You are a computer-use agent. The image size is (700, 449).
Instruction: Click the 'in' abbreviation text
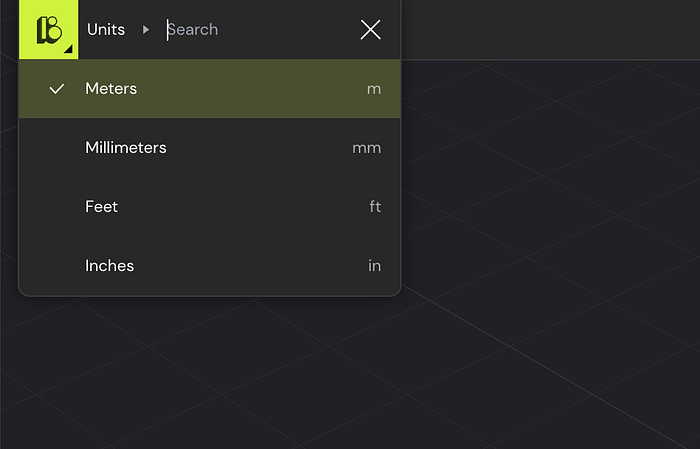[x=374, y=266]
